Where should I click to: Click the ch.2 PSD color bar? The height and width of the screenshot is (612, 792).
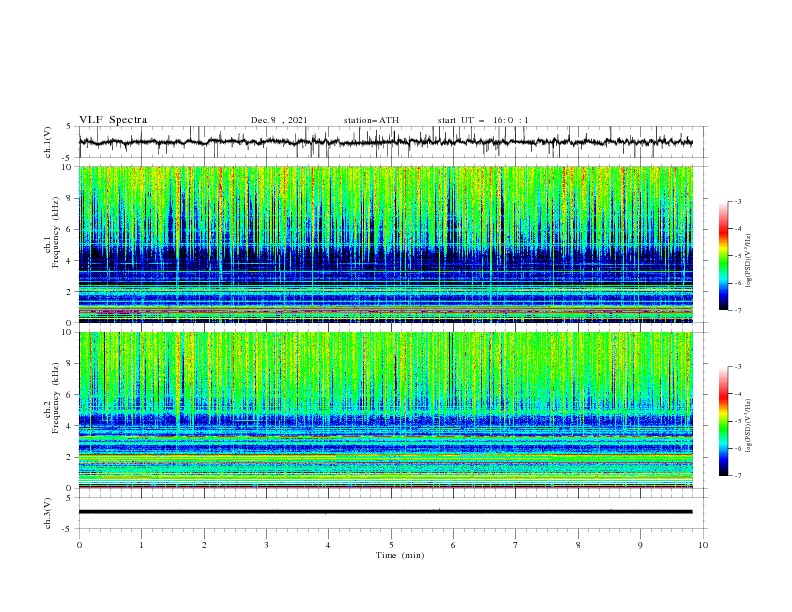[x=723, y=421]
